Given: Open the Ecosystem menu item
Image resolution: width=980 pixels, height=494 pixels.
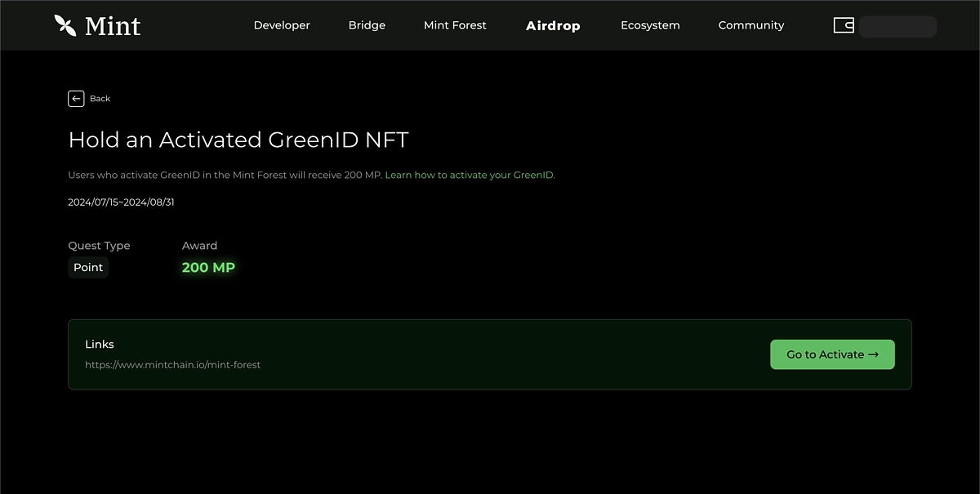Looking at the screenshot, I should [650, 25].
